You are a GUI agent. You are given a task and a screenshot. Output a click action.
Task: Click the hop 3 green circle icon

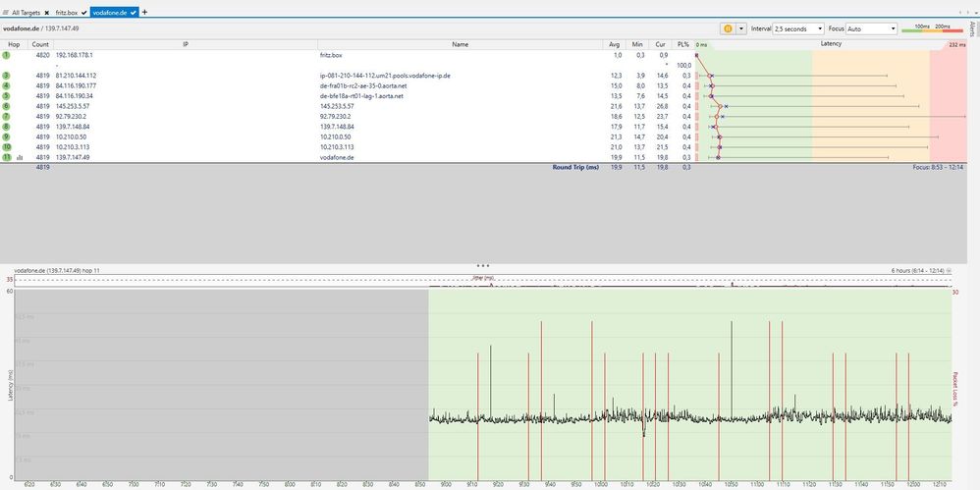7,76
